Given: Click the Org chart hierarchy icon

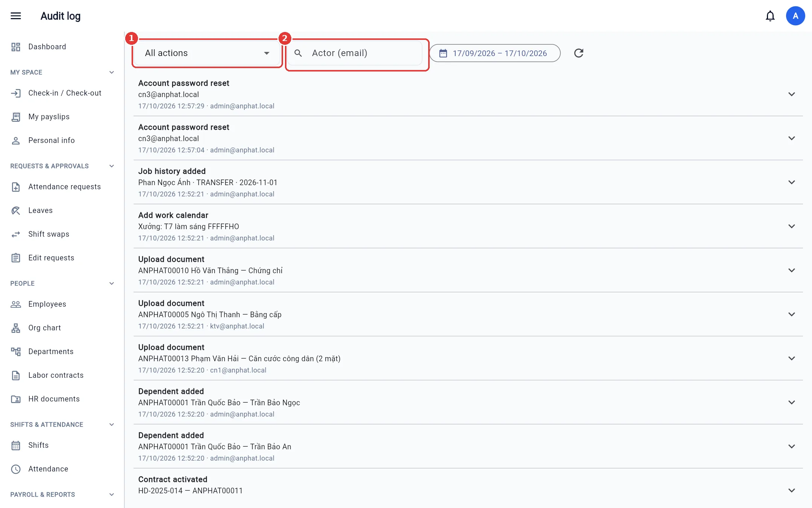Looking at the screenshot, I should pos(16,328).
